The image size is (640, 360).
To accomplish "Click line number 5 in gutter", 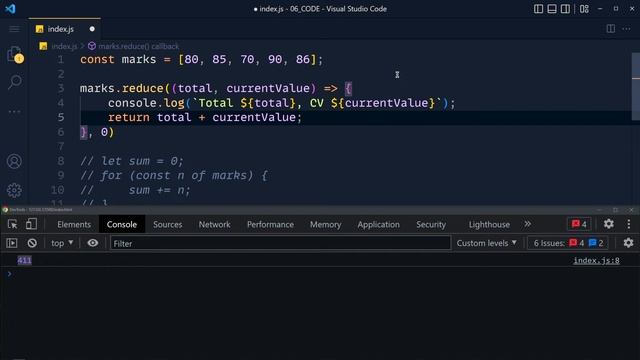I will click(61, 118).
